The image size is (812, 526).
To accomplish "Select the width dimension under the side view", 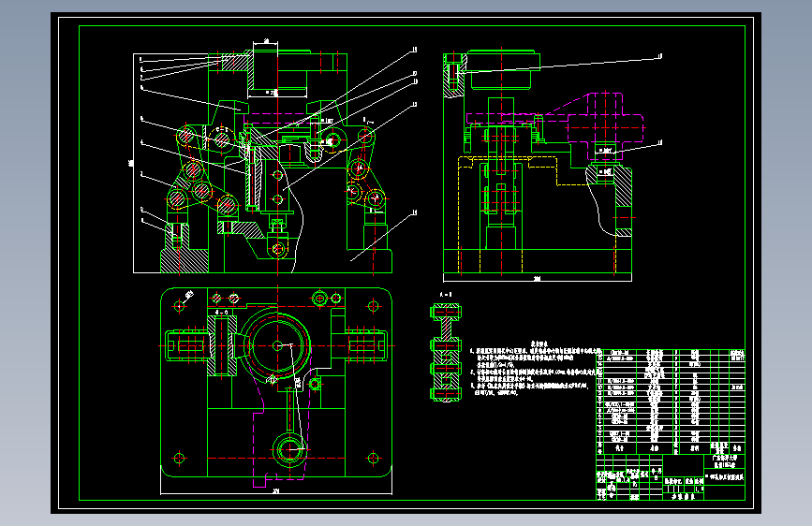I will tap(538, 279).
